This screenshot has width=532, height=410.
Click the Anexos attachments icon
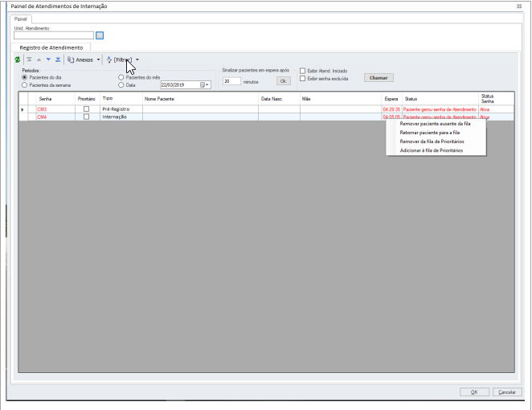coord(71,59)
